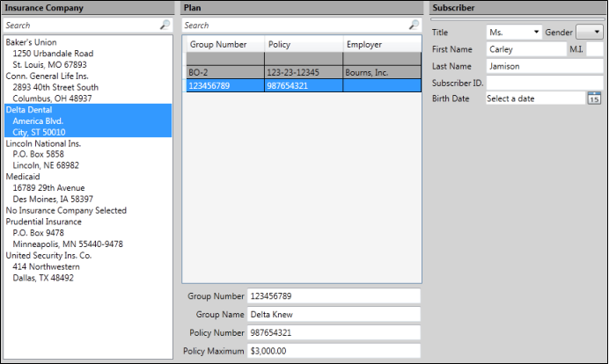Select the empty first plan row
The height and width of the screenshot is (364, 609).
[304, 59]
